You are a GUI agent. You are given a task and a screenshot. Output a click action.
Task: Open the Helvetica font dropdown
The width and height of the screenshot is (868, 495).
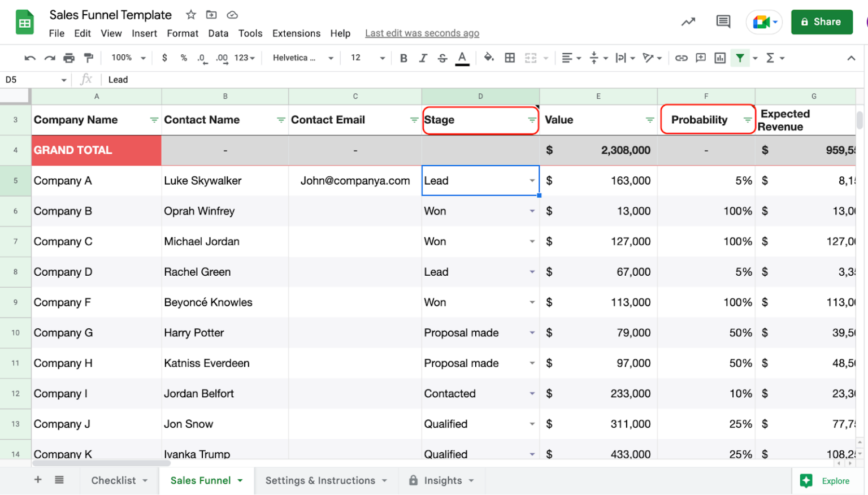(303, 58)
